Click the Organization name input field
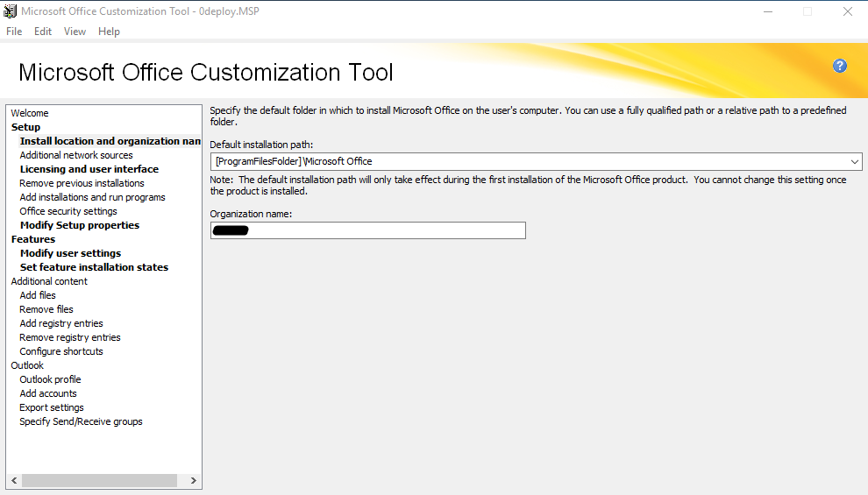This screenshot has height=495, width=868. [368, 230]
